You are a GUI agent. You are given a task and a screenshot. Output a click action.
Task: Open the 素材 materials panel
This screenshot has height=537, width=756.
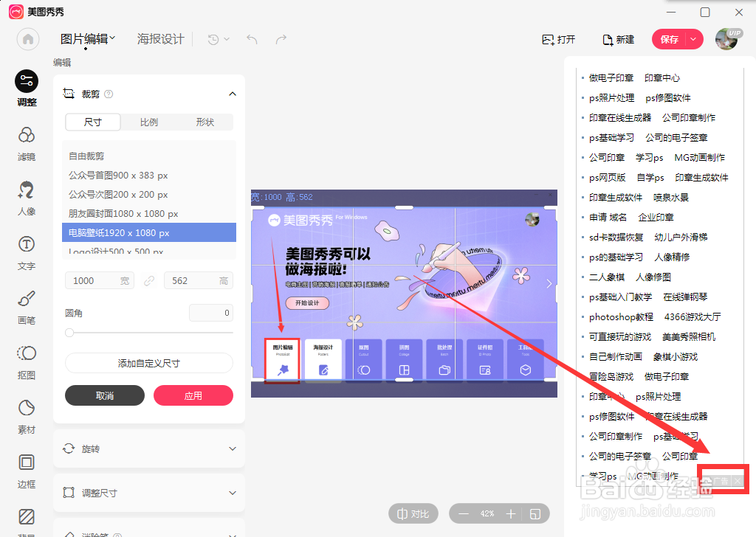point(27,417)
